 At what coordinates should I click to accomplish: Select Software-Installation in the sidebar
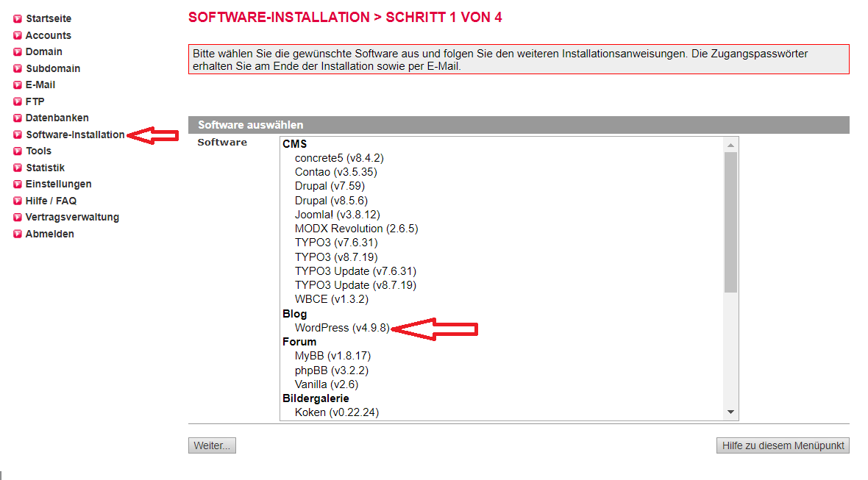point(75,135)
